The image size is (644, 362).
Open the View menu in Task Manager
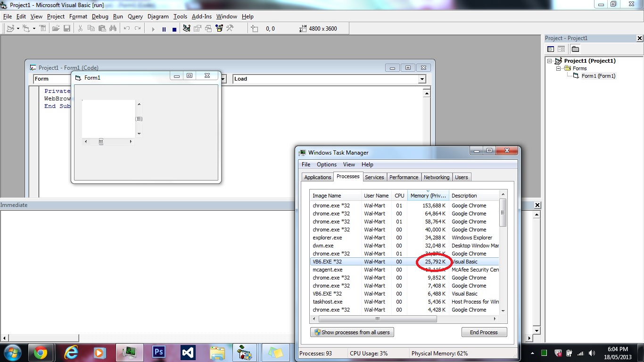349,165
